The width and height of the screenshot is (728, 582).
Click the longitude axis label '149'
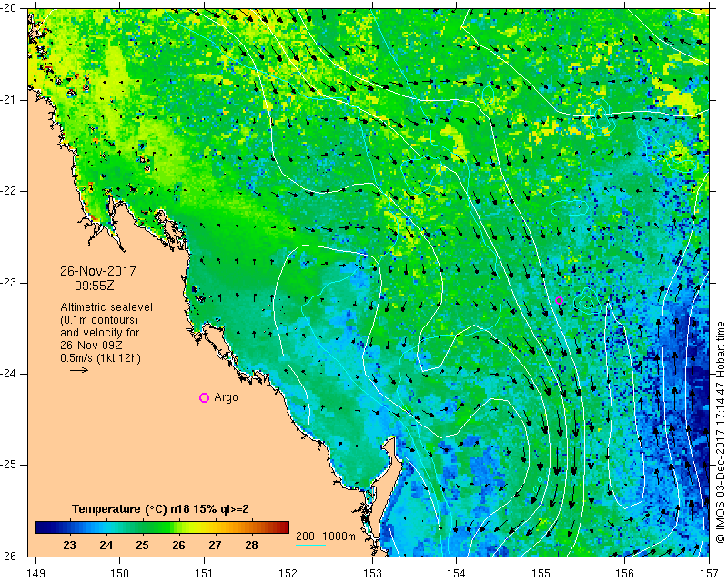36,574
